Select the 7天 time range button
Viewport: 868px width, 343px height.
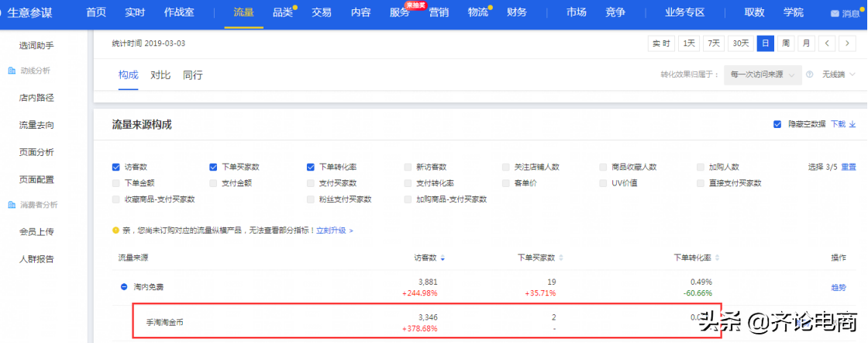click(x=714, y=43)
